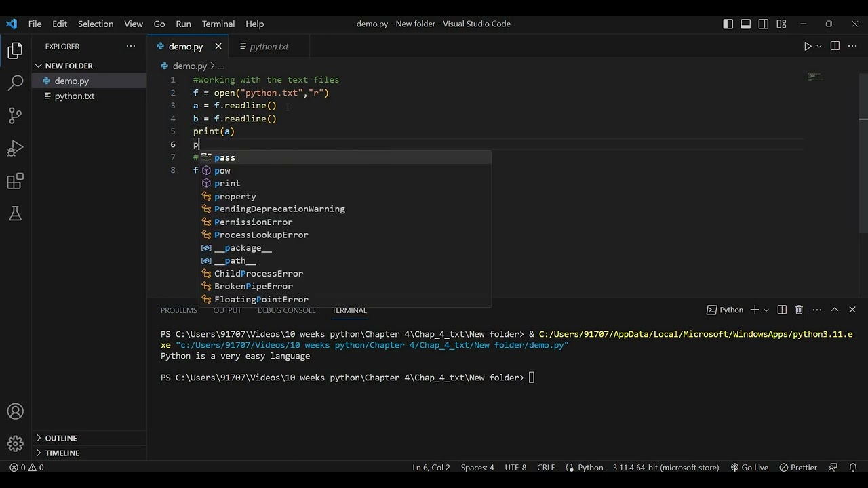Choose PermissionError from suggestion list
This screenshot has width=868, height=488.
(x=345, y=222)
